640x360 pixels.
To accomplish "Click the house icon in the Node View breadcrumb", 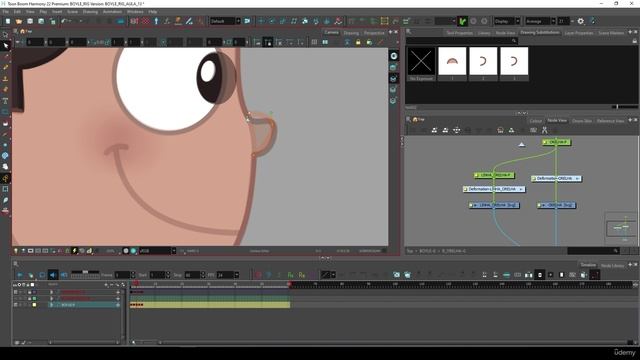I will (x=415, y=120).
